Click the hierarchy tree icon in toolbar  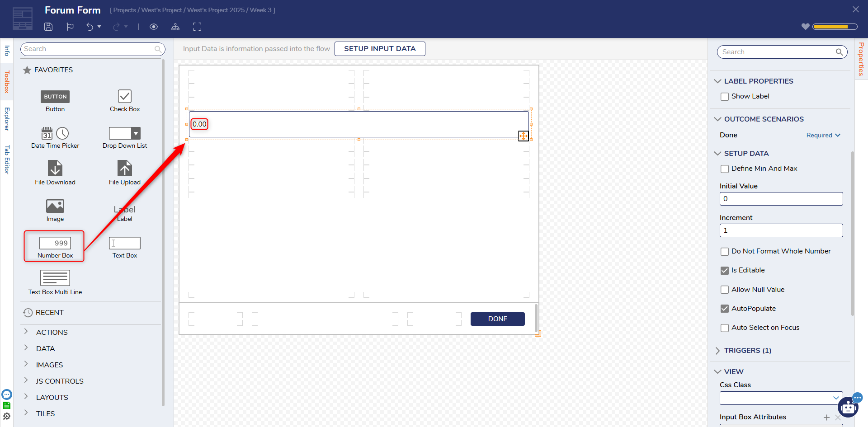(175, 27)
